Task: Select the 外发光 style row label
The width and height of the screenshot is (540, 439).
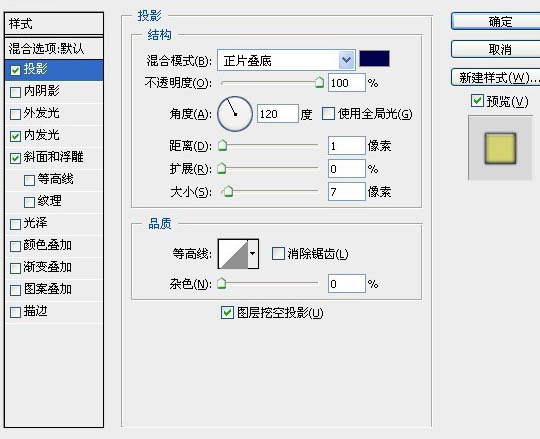Action: 41,113
